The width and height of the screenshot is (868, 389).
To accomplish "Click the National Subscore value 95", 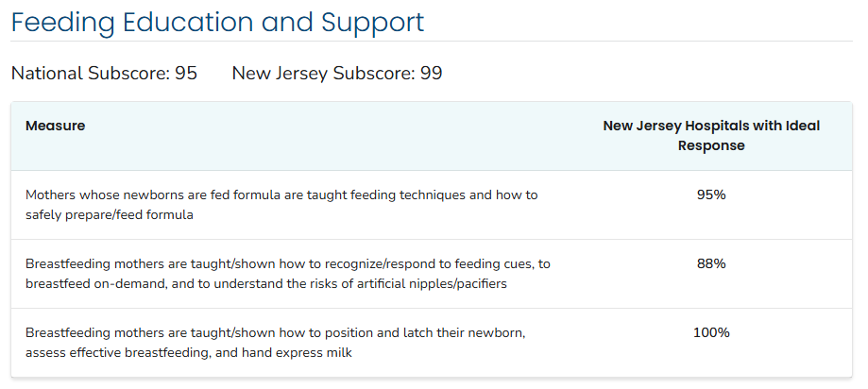I will pos(186,74).
